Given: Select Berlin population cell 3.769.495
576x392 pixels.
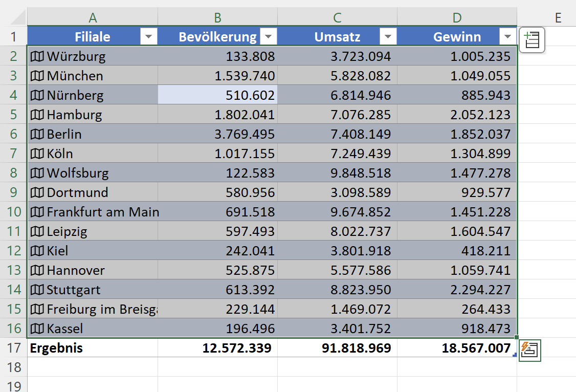Looking at the screenshot, I should 217,134.
